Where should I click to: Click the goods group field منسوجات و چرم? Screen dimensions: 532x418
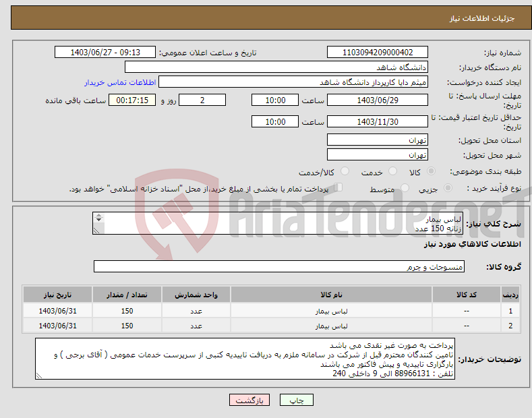coord(279,267)
